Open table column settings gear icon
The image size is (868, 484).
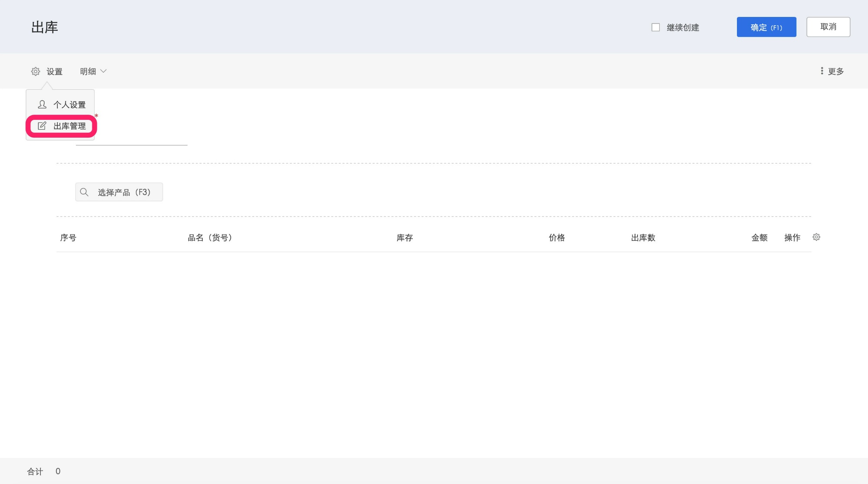(x=816, y=237)
